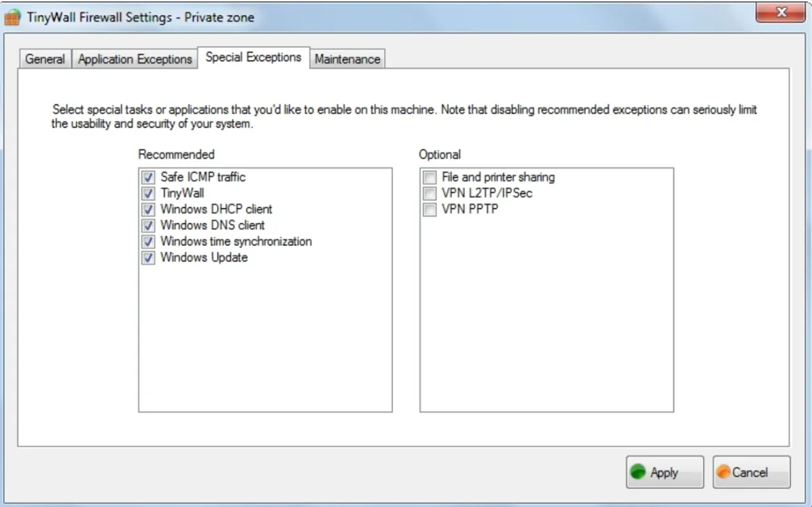Select the Special Exceptions tab
The height and width of the screenshot is (507, 812).
253,57
